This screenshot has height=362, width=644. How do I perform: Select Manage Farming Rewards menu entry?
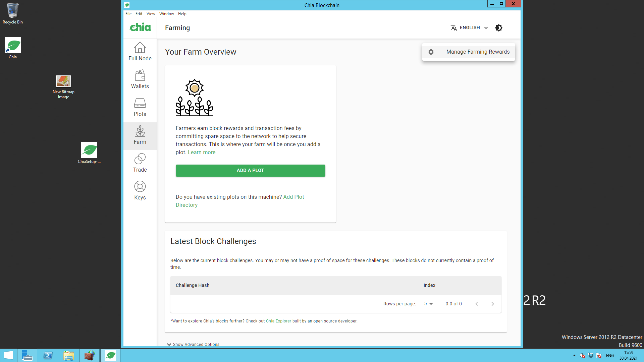[469, 52]
